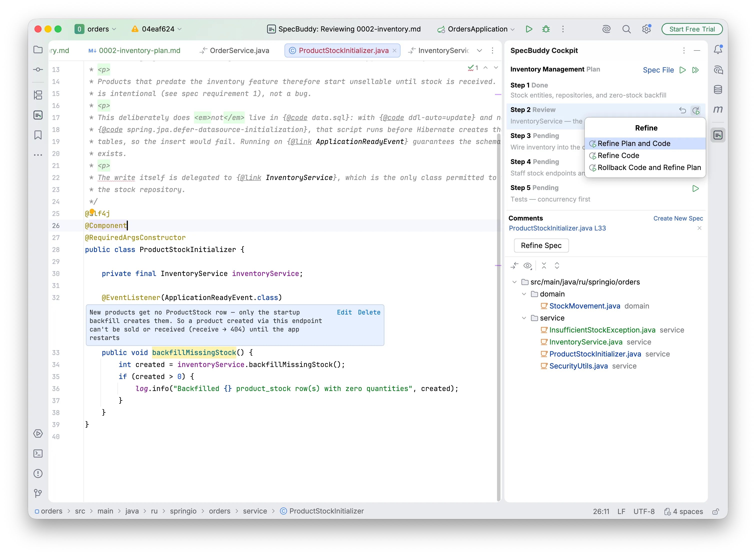Open the 04eaf624 branch dropdown

(157, 29)
